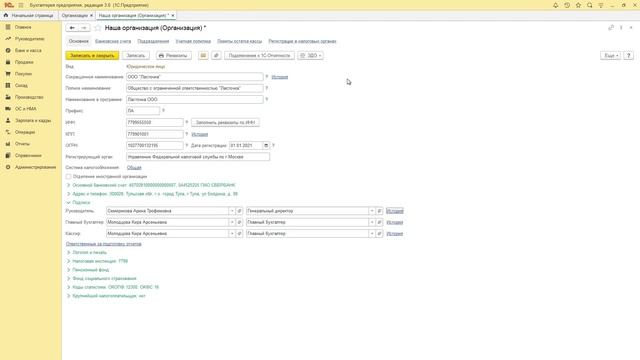
Task: Open История link next to КПП
Action: (x=200, y=134)
